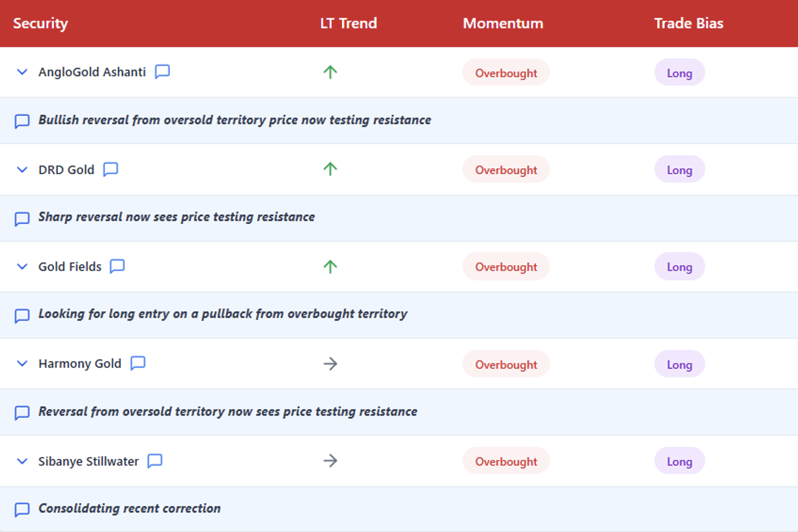Click note icon before 'Bullish reversal' comment
798x532 pixels.
(22, 121)
